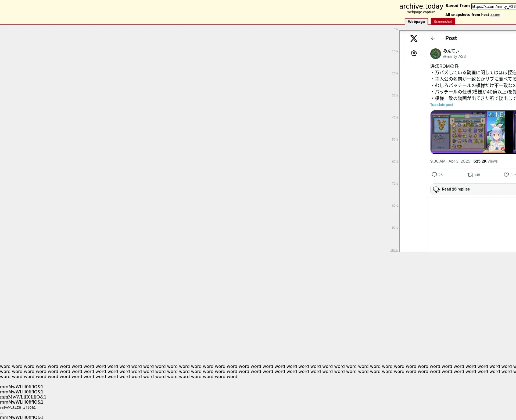Click the like heart icon
Image resolution: width=516 pixels, height=420 pixels.
506,175
